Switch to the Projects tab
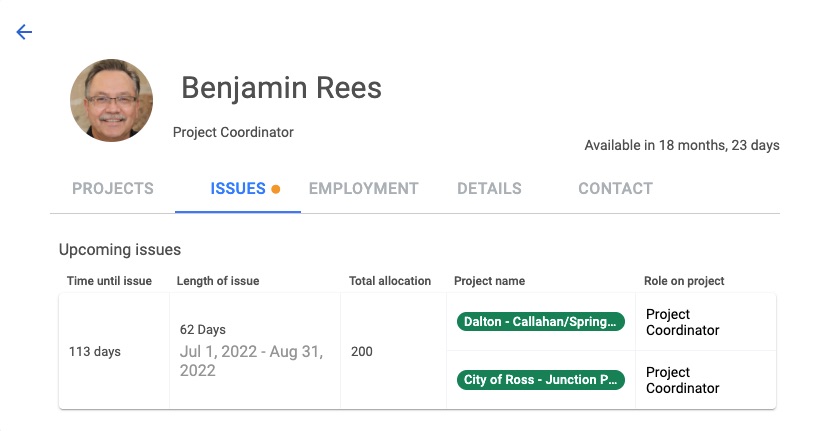This screenshot has width=828, height=431. [113, 189]
